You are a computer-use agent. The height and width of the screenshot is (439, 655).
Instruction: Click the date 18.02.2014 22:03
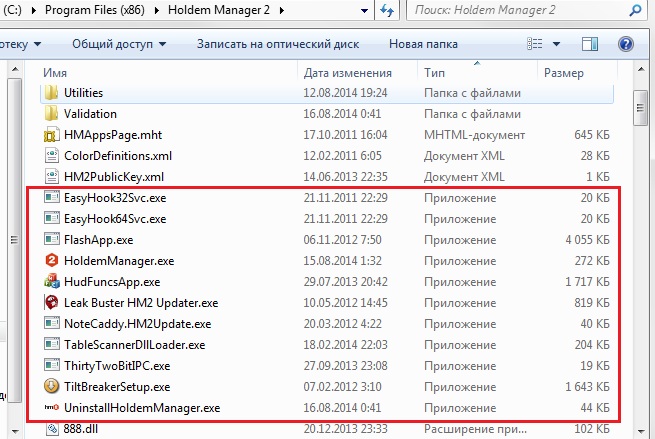pyautogui.click(x=345, y=345)
